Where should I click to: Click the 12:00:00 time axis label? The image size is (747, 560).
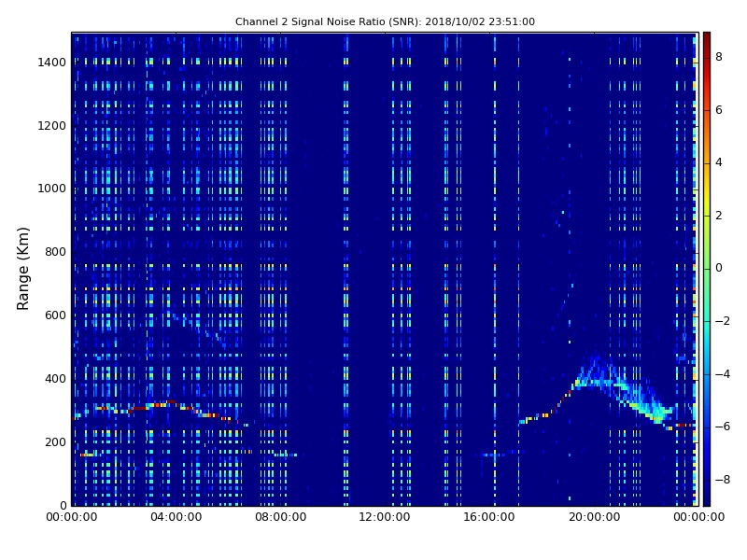coord(385,517)
